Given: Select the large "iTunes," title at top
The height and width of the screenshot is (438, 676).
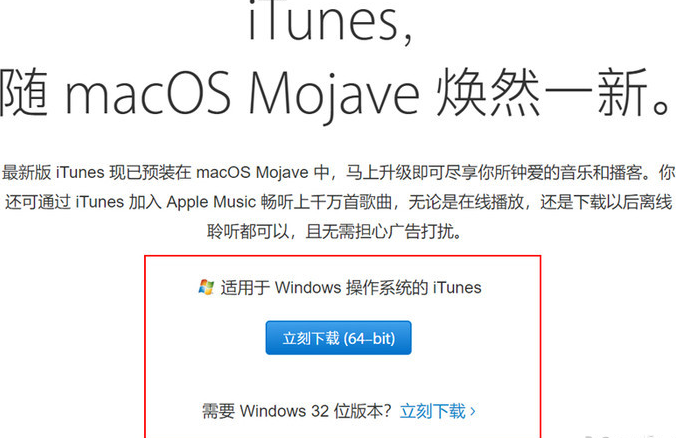Looking at the screenshot, I should pos(330,22).
